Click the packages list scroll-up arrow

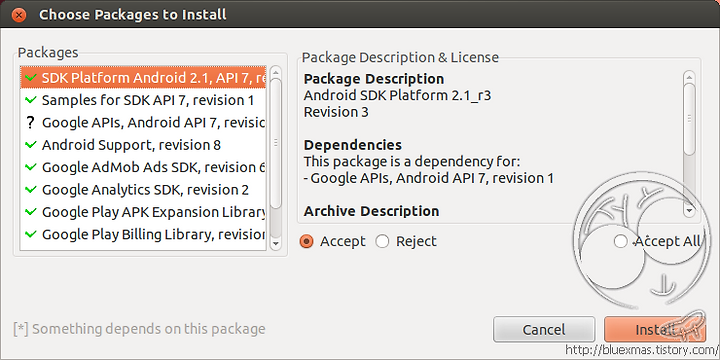(x=276, y=73)
